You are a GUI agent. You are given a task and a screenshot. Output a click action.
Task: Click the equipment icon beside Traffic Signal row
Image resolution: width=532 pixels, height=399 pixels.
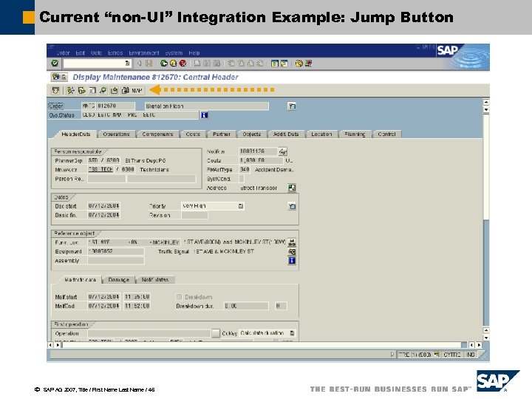[x=292, y=252]
